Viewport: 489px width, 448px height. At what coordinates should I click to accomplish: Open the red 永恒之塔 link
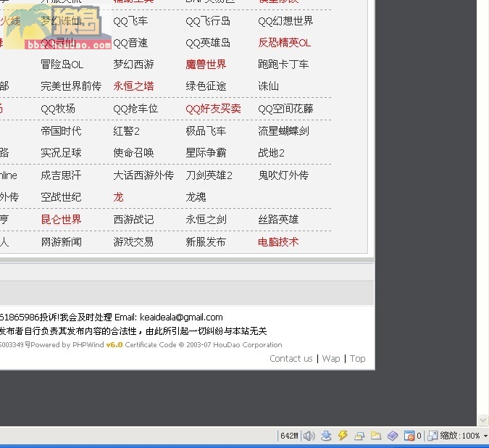click(x=133, y=86)
